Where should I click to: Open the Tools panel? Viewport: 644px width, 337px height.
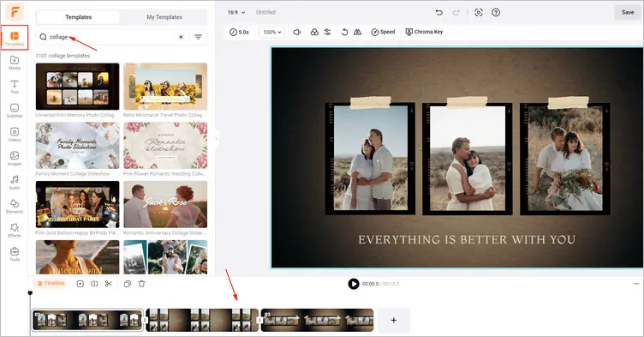[15, 254]
